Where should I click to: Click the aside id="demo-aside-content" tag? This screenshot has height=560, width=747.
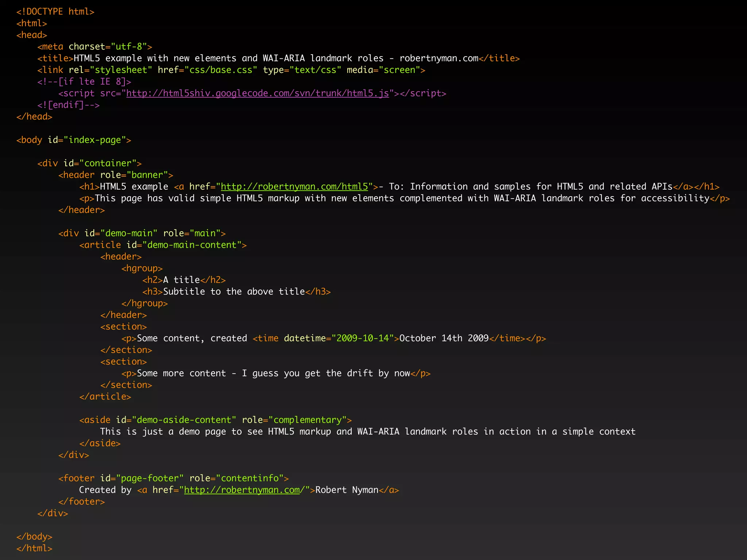(x=216, y=420)
